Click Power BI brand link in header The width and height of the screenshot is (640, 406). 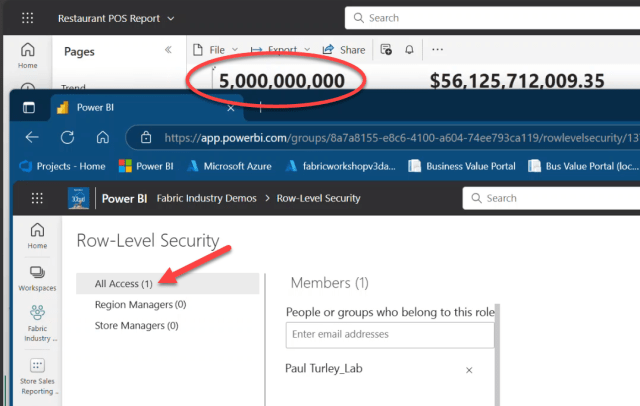[124, 199]
